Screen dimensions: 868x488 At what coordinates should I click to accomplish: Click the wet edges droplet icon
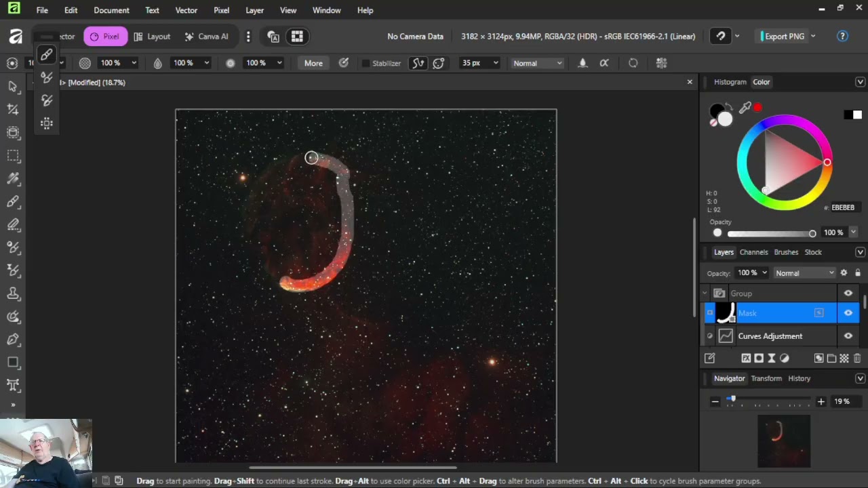click(x=582, y=63)
